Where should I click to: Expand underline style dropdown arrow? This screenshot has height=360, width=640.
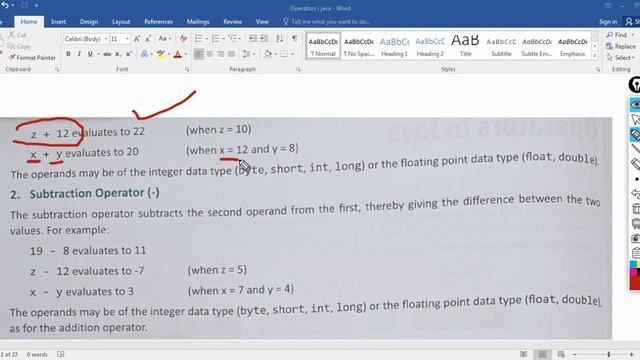click(98, 54)
